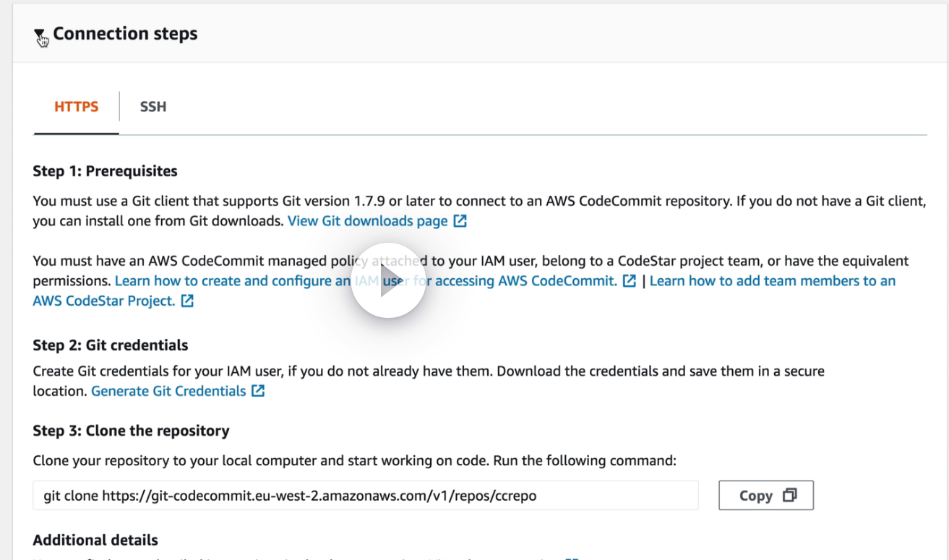This screenshot has height=560, width=949.
Task: Click external-link icon beside View Git downloads page
Action: (x=460, y=221)
